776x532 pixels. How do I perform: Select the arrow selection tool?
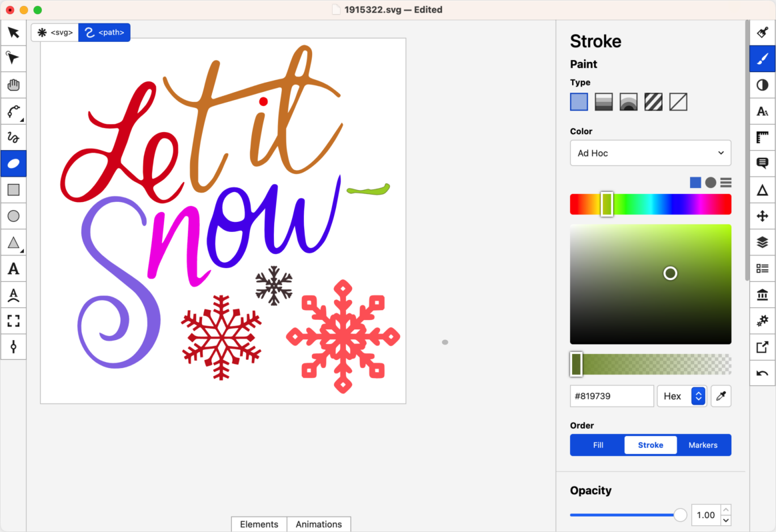(13, 33)
